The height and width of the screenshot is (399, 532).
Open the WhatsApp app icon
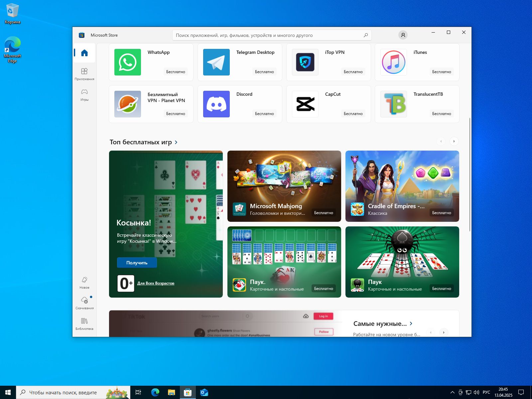tap(128, 62)
